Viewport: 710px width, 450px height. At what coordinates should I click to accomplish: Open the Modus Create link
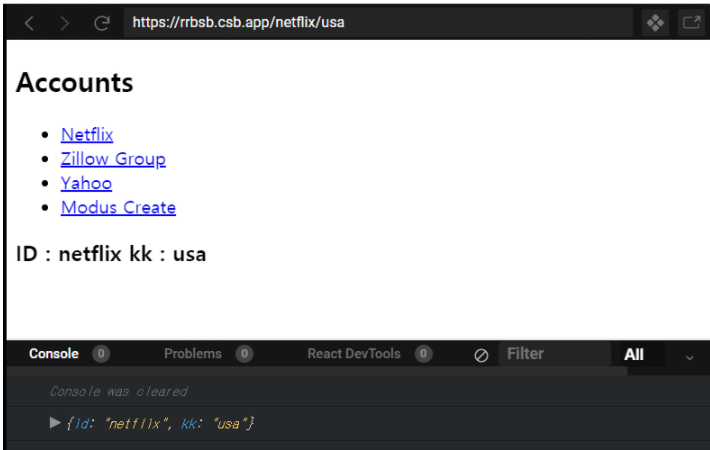[118, 207]
